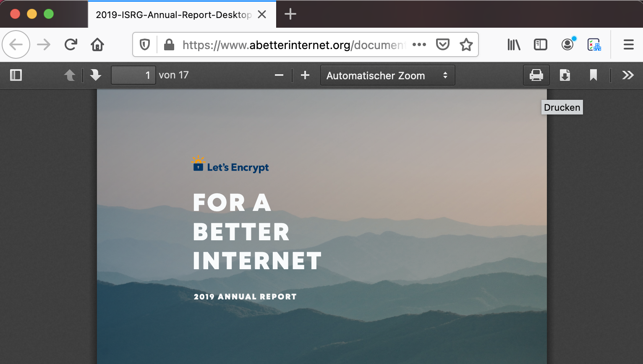Save page to Pocket

[x=443, y=44]
